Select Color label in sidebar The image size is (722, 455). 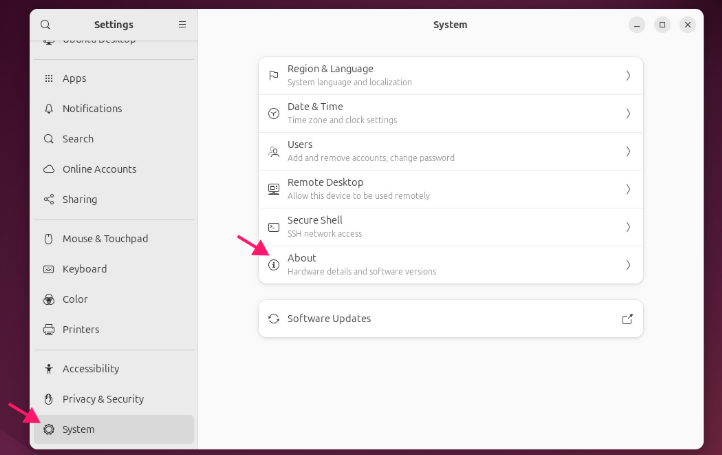[75, 299]
